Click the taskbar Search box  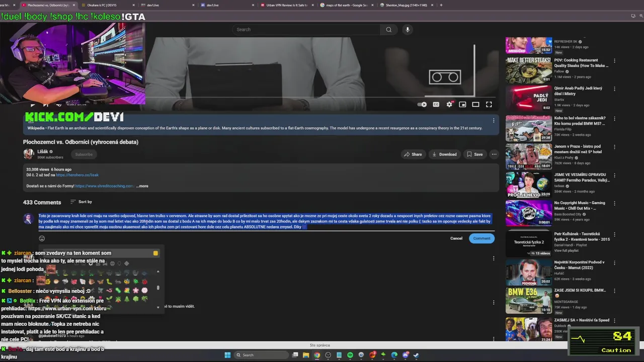point(261,355)
